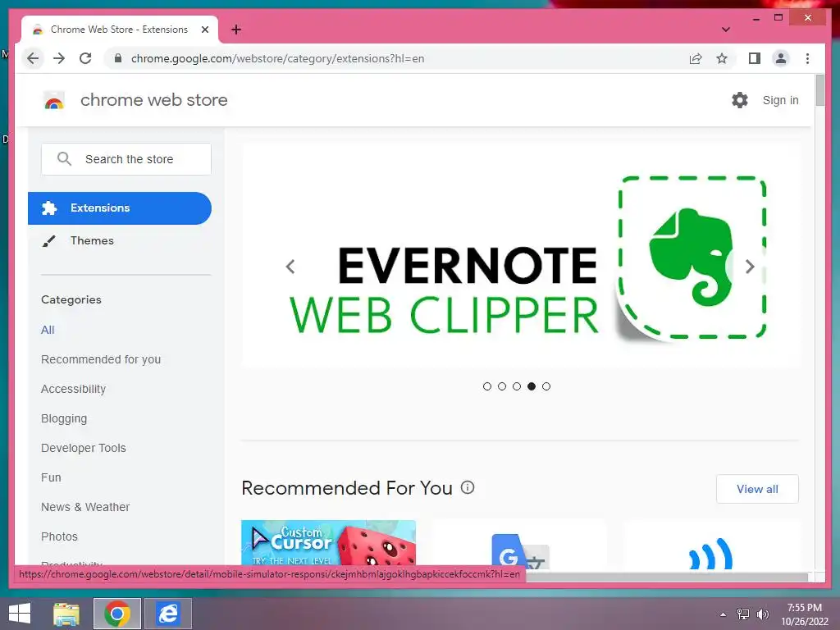
Task: Click the Search the store field
Action: tap(126, 159)
